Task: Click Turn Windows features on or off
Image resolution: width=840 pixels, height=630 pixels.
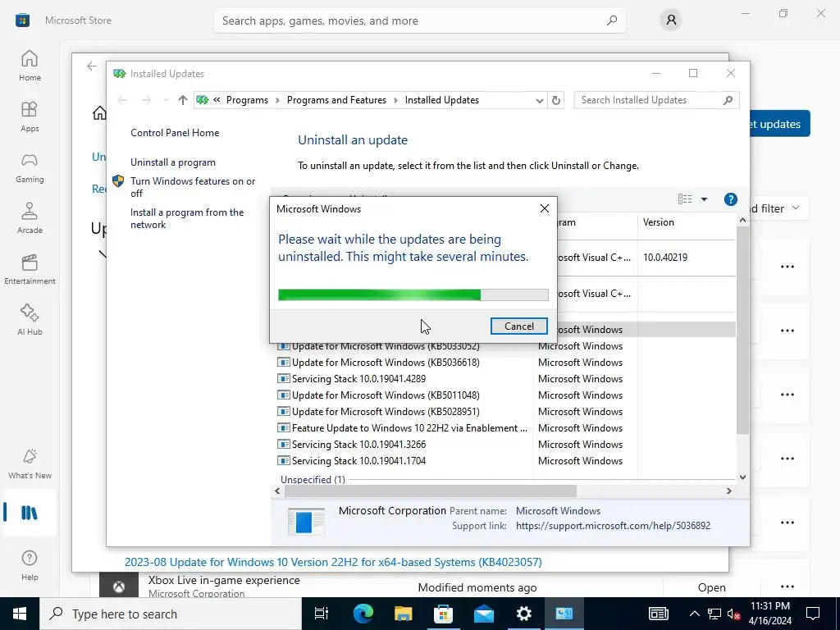Action: [193, 187]
